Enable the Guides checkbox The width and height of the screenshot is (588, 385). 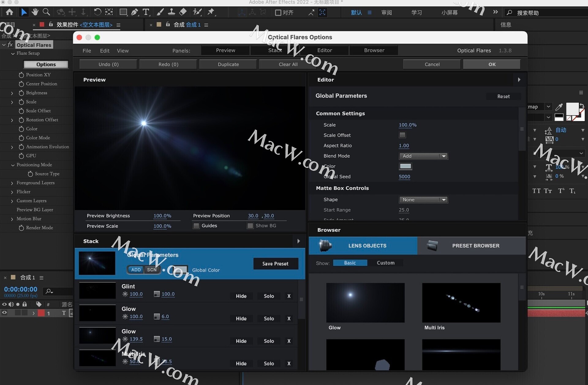[196, 226]
